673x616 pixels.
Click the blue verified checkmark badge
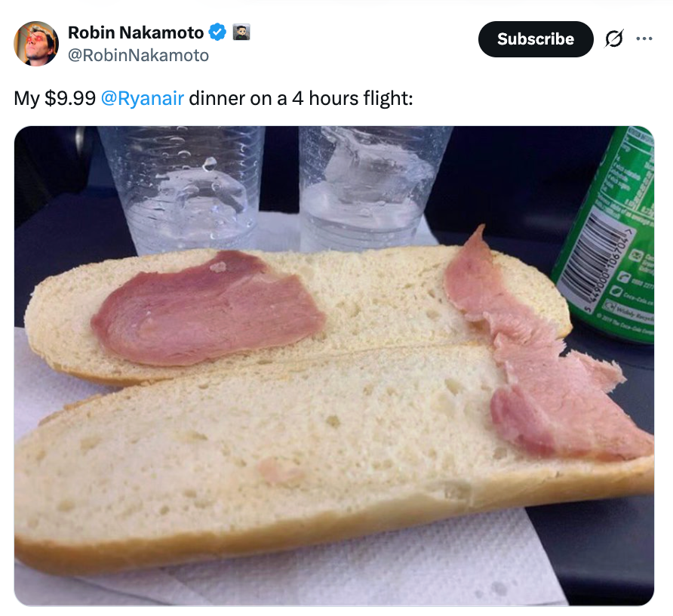[x=217, y=32]
